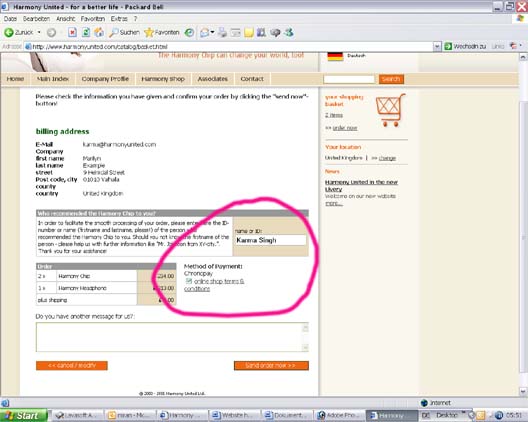This screenshot has width=528, height=422.
Task: Click the name or ID field Karma Singh
Action: 271,240
